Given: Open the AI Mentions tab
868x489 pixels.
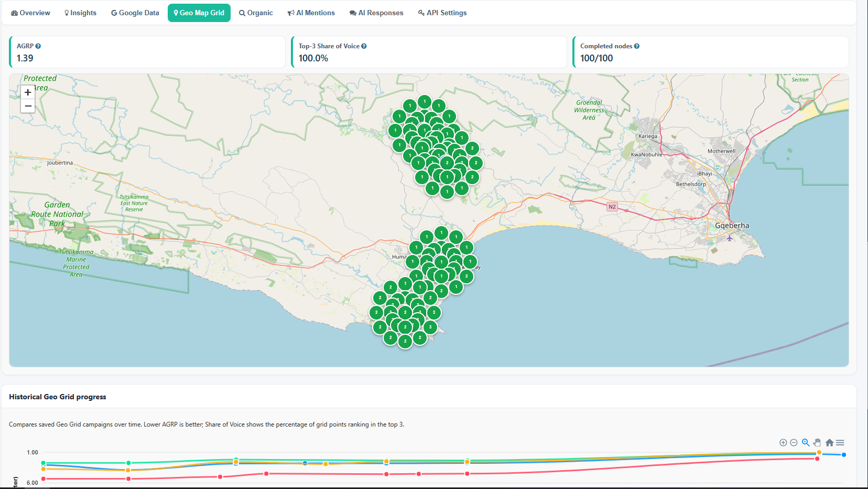Looking at the screenshot, I should tap(311, 13).
